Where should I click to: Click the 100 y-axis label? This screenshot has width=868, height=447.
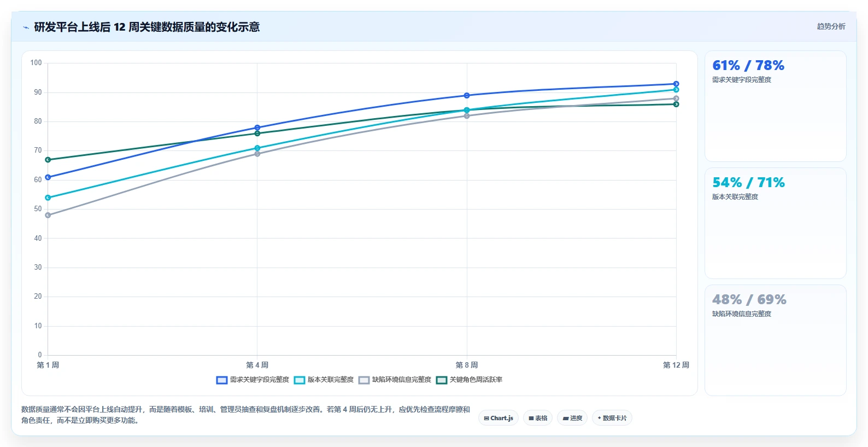click(x=36, y=63)
